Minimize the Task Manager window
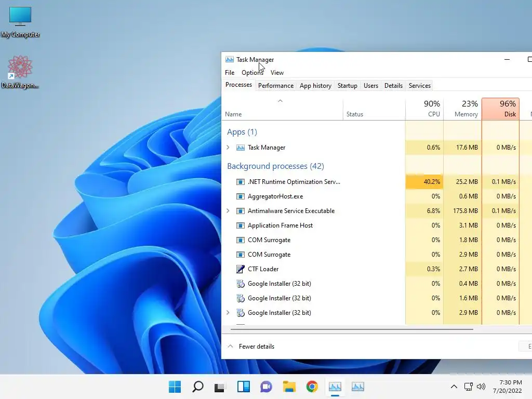Viewport: 532px width, 399px height. coord(507,59)
